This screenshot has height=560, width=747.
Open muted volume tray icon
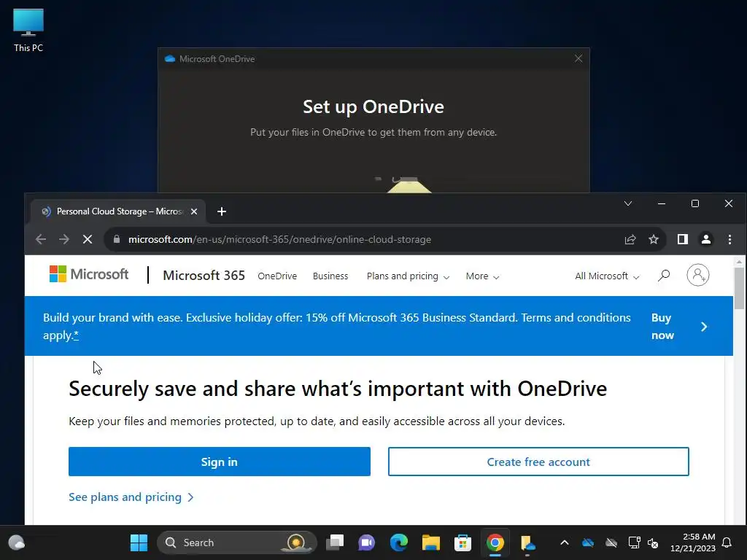click(x=653, y=542)
